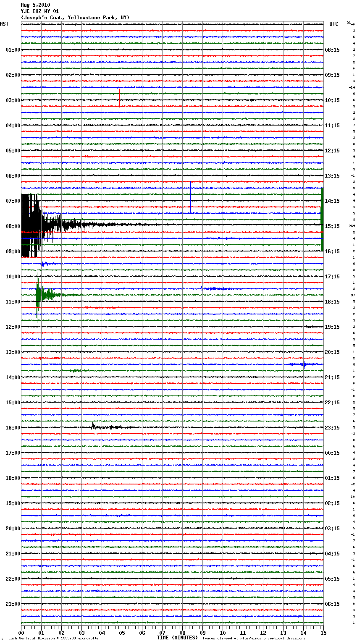
Task: Select the 05:00 MST time label
Action: pyautogui.click(x=13, y=151)
